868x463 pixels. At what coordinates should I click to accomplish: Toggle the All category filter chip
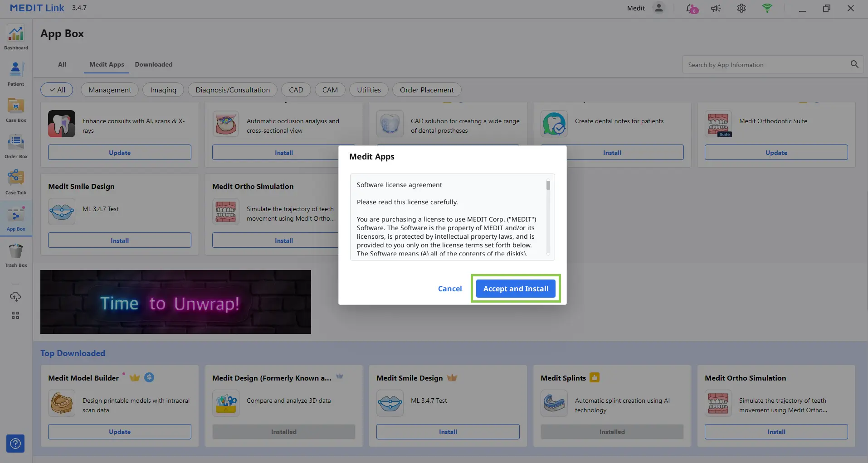click(58, 90)
